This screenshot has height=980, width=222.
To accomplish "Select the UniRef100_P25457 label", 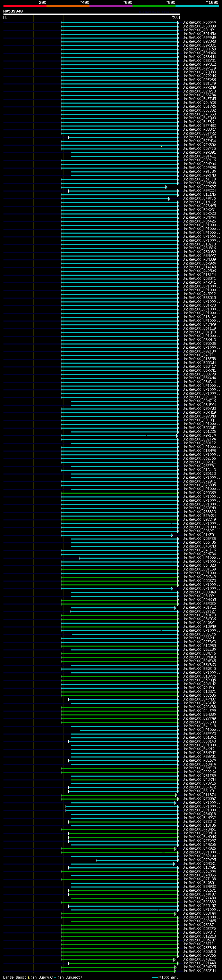I will pos(199,906).
